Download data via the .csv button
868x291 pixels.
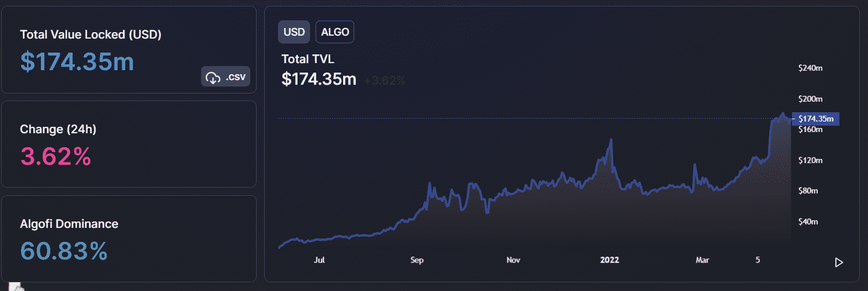[x=226, y=77]
